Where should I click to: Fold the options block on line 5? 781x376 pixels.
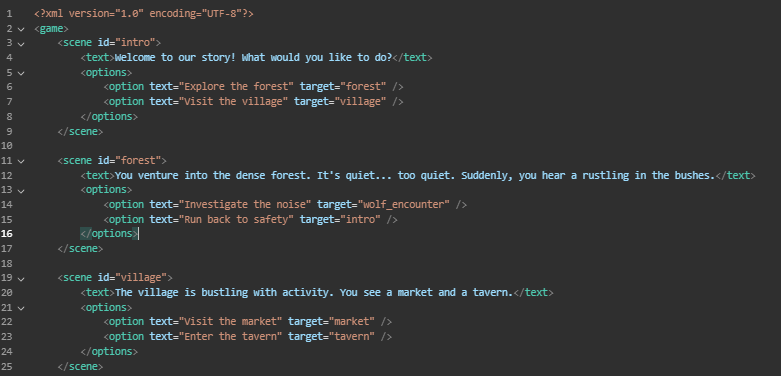tap(20, 73)
